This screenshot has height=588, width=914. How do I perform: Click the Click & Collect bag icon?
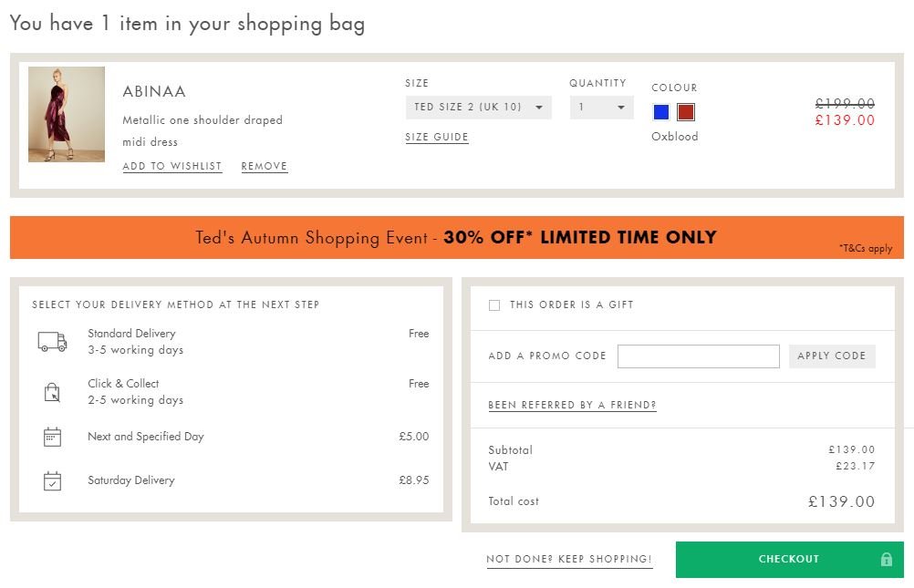pos(53,392)
